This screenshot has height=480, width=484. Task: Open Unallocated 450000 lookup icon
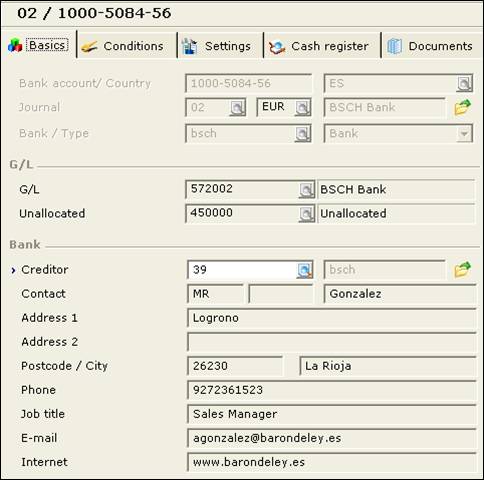click(x=306, y=214)
